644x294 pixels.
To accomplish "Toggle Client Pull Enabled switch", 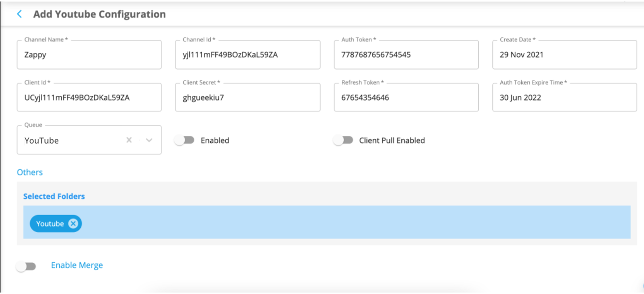I will [343, 140].
